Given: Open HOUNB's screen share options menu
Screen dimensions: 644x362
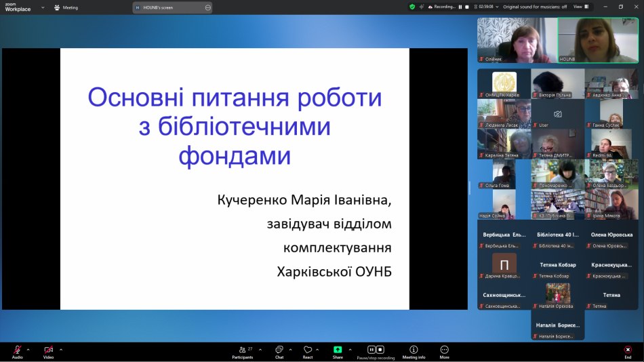Looking at the screenshot, I should tap(208, 7).
